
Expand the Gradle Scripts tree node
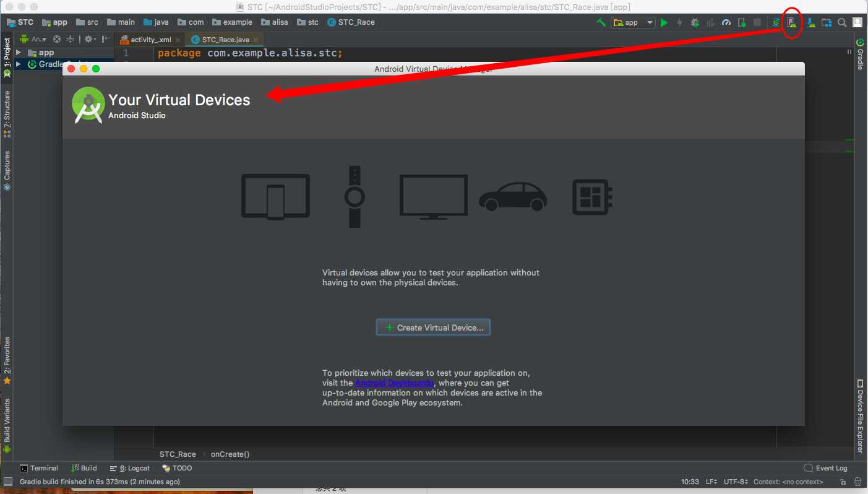point(19,64)
